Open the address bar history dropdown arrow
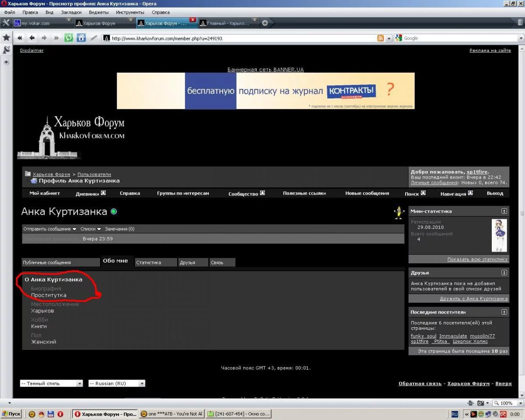This screenshot has width=525, height=420. (x=389, y=38)
